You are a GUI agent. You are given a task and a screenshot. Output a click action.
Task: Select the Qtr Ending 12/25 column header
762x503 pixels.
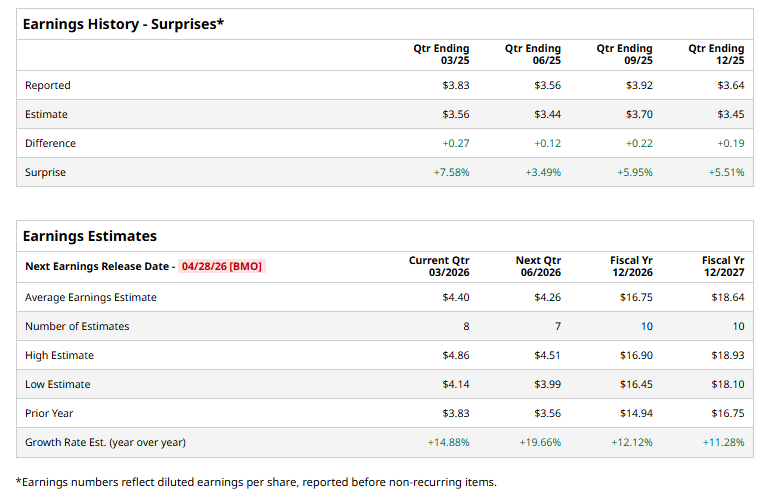coord(716,55)
